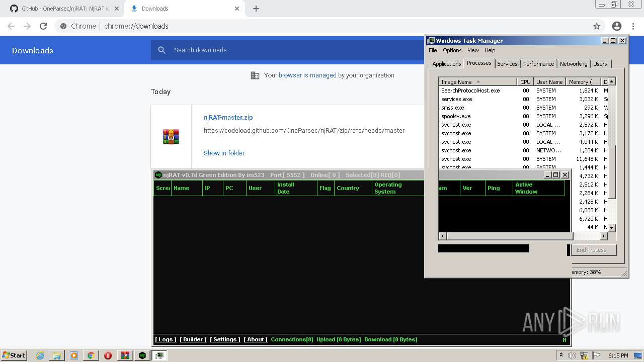Screen dimensions: 644x362
Task: Click the process list scroll up arrow
Action: [612, 81]
